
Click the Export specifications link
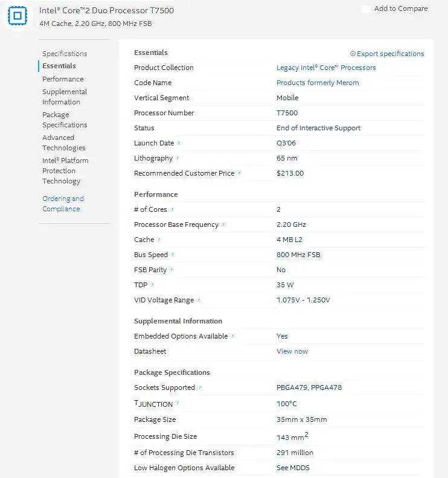point(391,54)
